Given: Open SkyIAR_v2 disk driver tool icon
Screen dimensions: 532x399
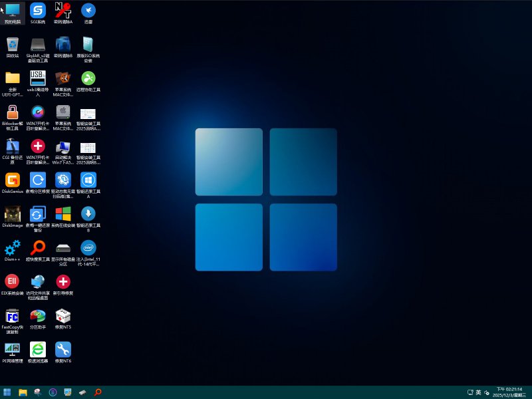Looking at the screenshot, I should [x=38, y=49].
